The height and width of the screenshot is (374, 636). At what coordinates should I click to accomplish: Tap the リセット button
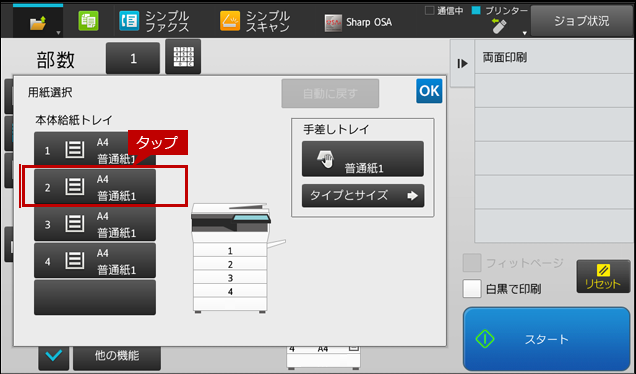[x=603, y=276]
